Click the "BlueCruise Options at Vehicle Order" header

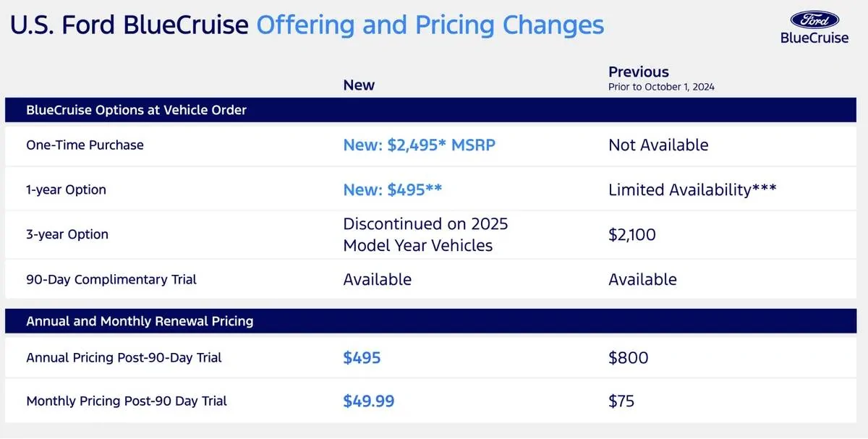pyautogui.click(x=136, y=111)
